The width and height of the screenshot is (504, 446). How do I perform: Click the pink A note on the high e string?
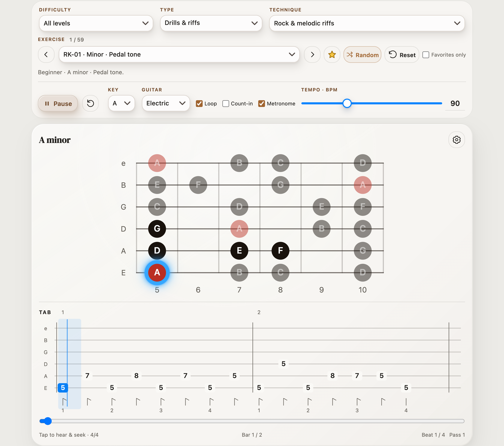[x=157, y=163]
